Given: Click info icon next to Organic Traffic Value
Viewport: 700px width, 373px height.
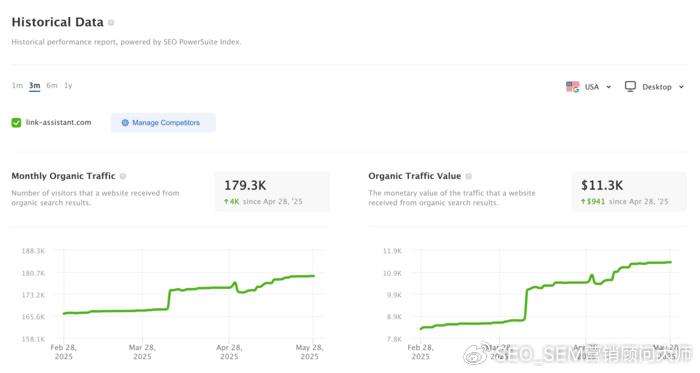Looking at the screenshot, I should click(469, 176).
